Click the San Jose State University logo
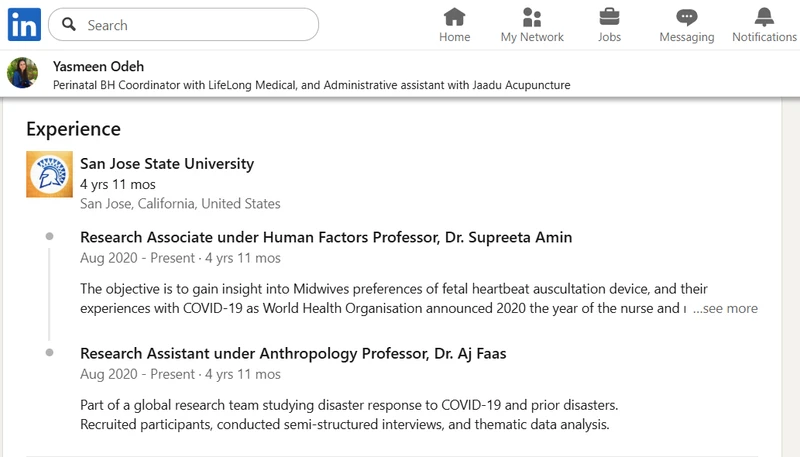Image resolution: width=800 pixels, height=457 pixels. [x=49, y=174]
